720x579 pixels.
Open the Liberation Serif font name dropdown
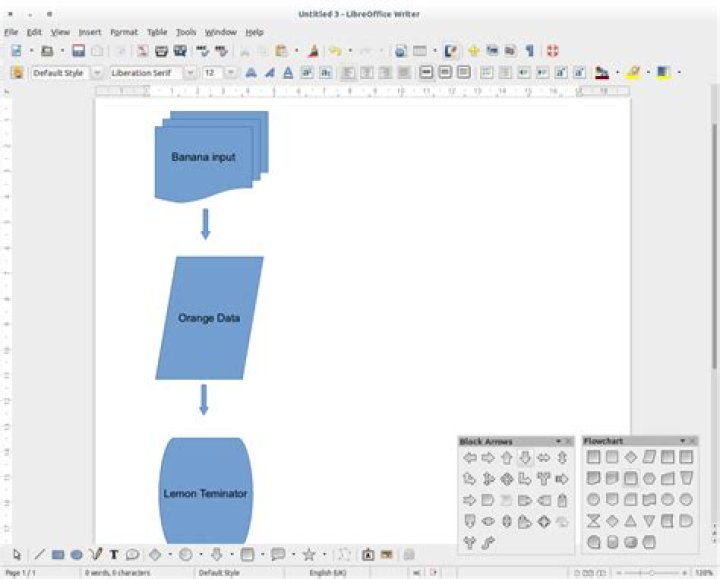click(190, 73)
